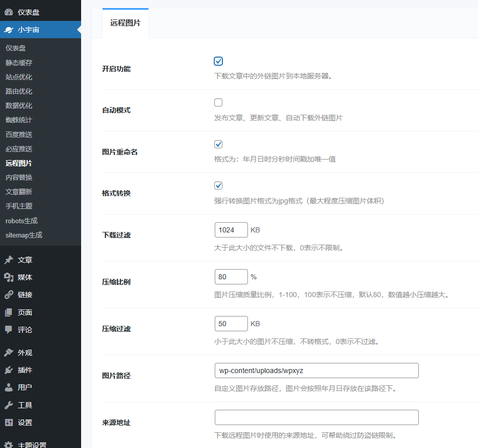Open the 媒体 (Media) library icon
The image size is (478, 448).
coord(9,277)
